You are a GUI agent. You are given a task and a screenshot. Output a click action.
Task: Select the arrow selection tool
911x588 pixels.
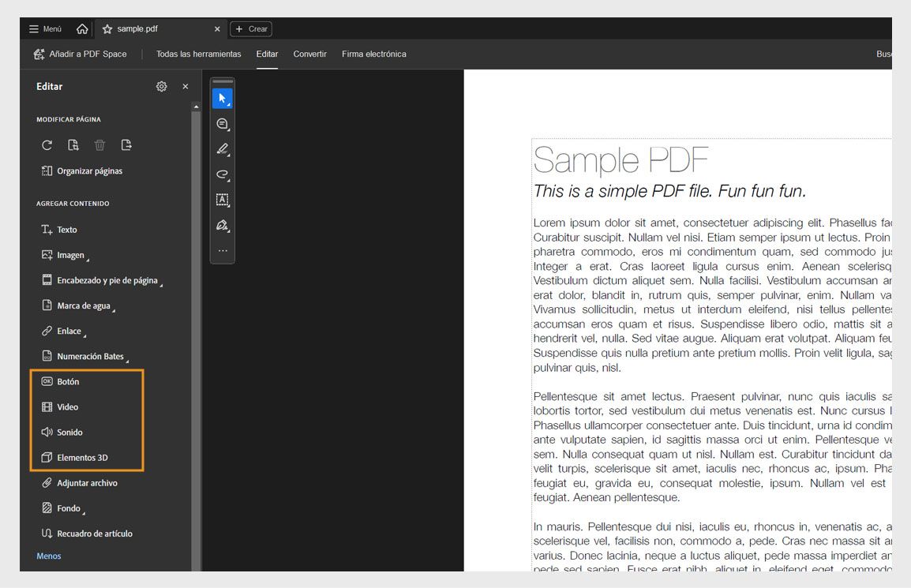point(223,99)
